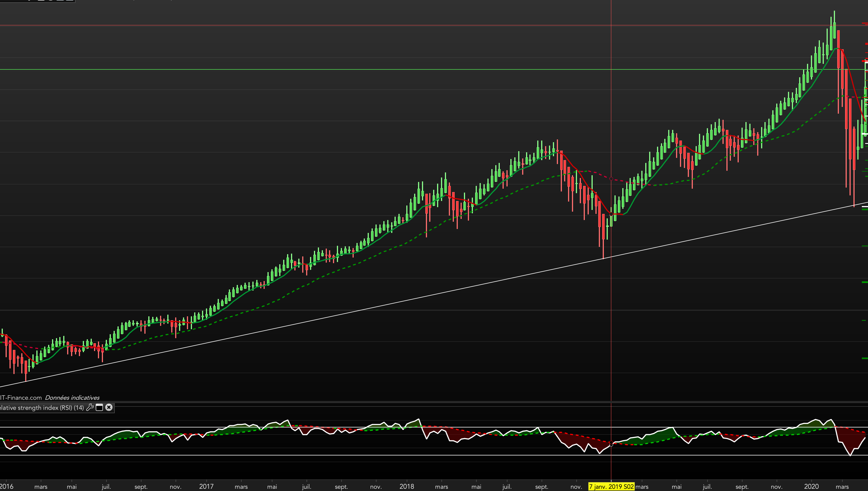The height and width of the screenshot is (491, 868).
Task: Click the 2017 label on time axis
Action: pos(206,486)
